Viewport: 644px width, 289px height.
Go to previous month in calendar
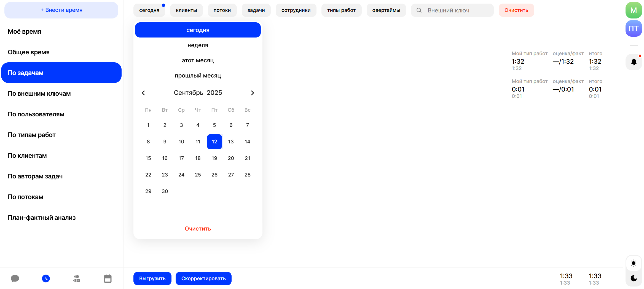[x=143, y=93]
